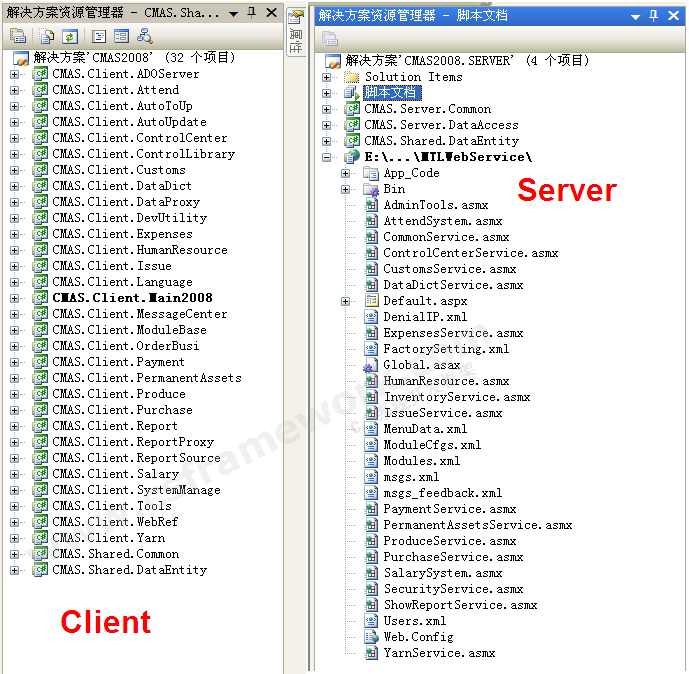Image resolution: width=689 pixels, height=674 pixels.
Task: Close the right Solution Explorer panel
Action: point(673,15)
